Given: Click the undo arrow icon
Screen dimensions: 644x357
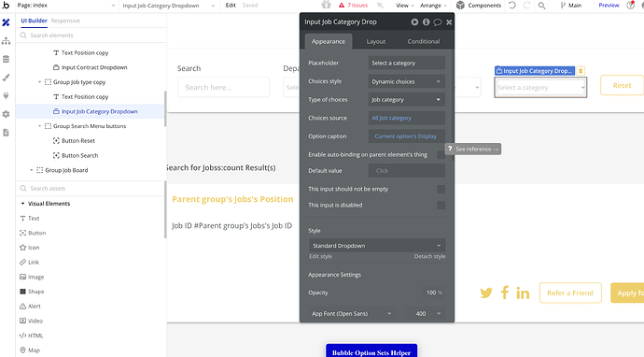Looking at the screenshot, I should click(512, 6).
